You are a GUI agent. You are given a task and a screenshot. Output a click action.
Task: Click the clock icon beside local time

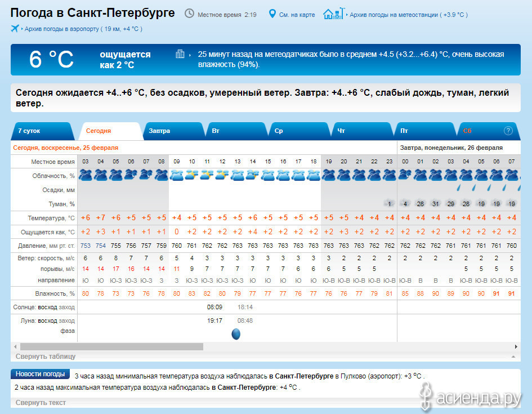coord(189,14)
